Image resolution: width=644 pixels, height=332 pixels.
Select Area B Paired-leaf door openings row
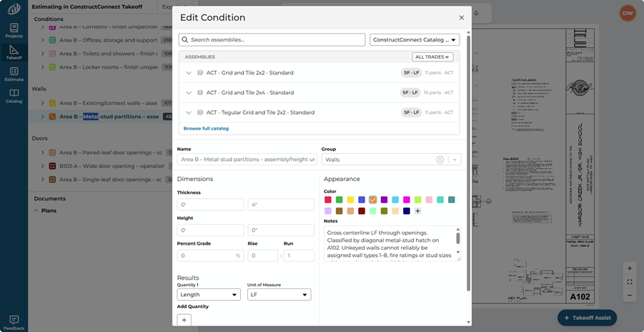100,152
